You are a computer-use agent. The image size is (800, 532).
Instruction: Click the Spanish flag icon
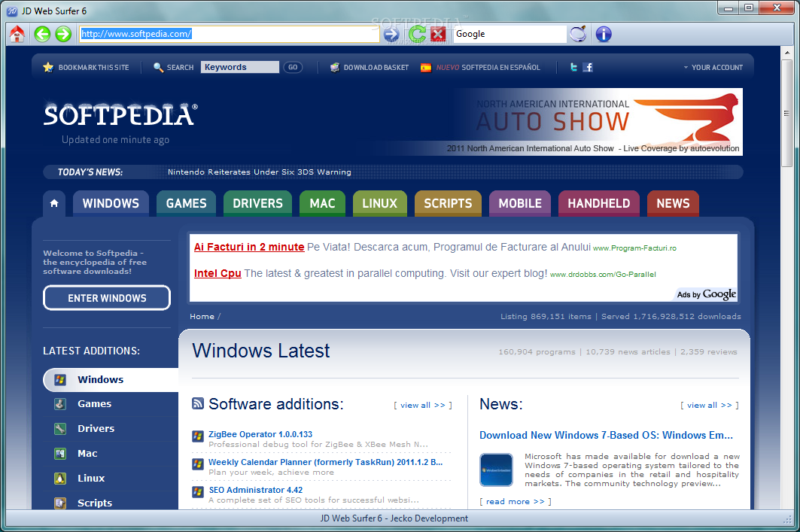(425, 67)
